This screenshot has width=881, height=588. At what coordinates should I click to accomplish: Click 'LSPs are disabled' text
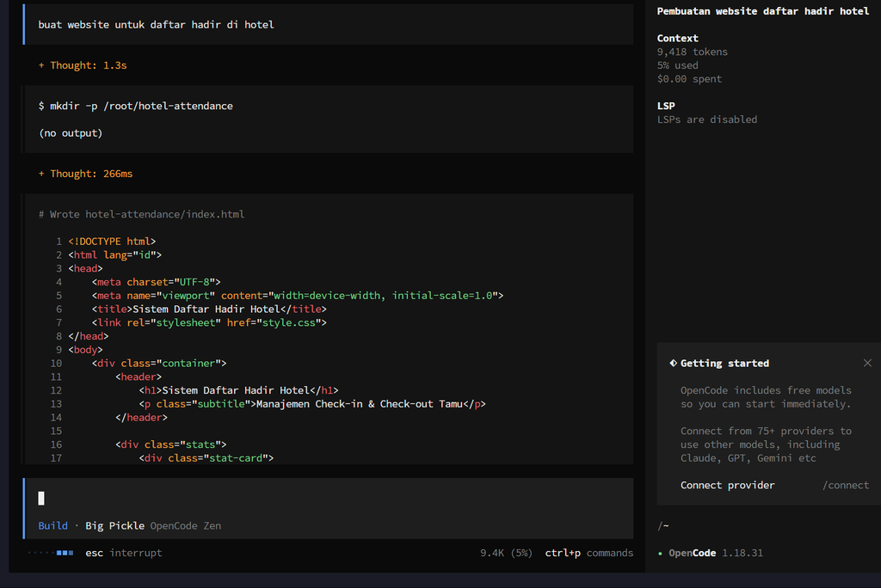click(x=707, y=119)
